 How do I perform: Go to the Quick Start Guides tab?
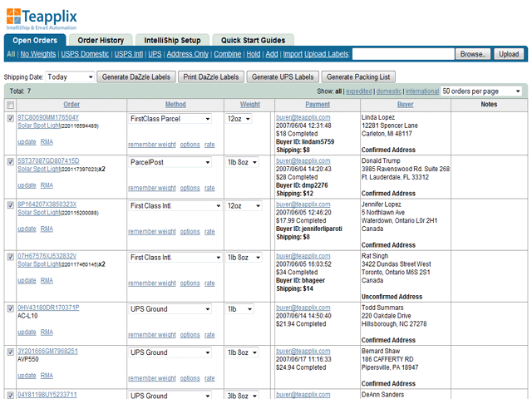coord(253,40)
